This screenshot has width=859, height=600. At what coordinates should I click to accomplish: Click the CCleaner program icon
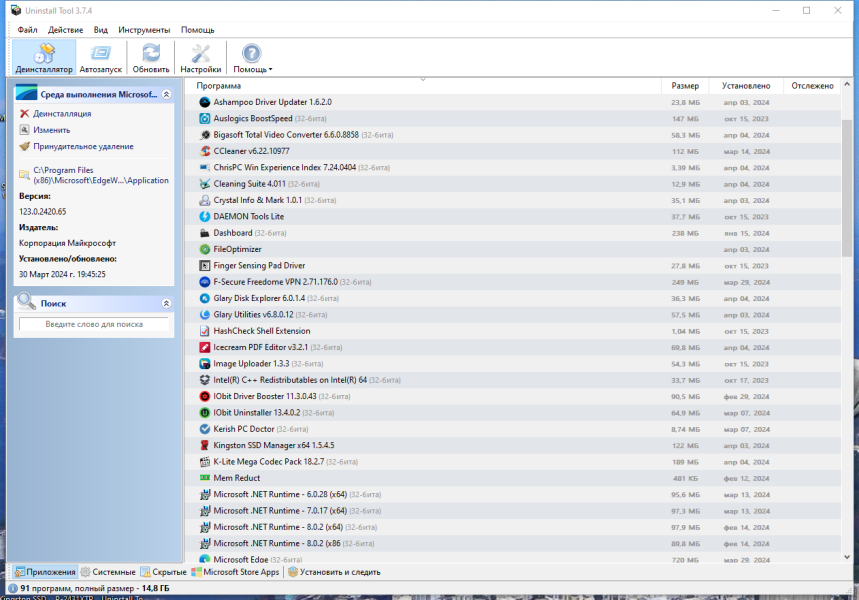[x=204, y=151]
